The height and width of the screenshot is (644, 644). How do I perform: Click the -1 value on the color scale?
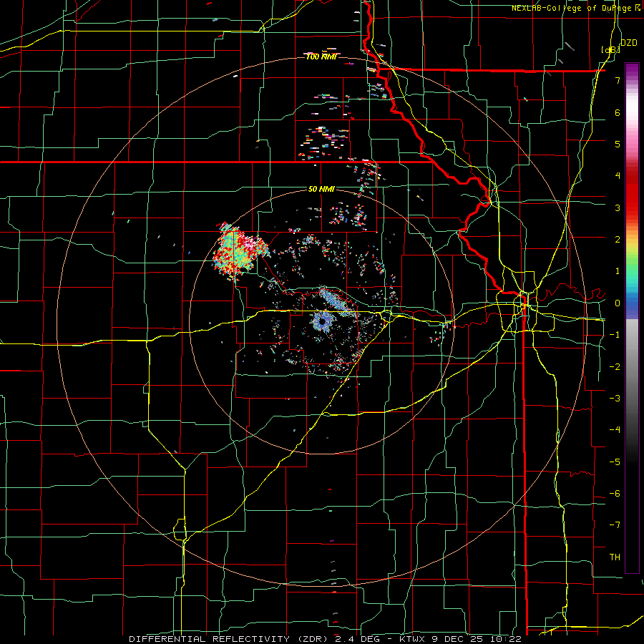point(615,335)
